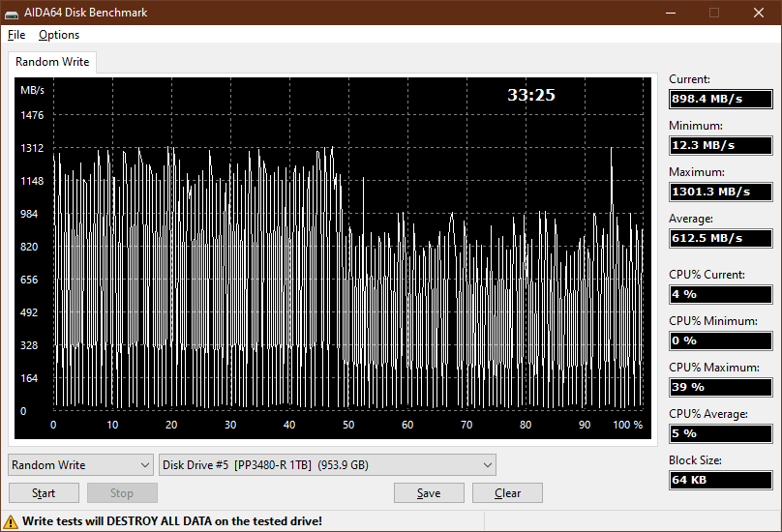This screenshot has height=532, width=782.
Task: Click the Average speed value 612.5 MB/s
Action: click(721, 238)
